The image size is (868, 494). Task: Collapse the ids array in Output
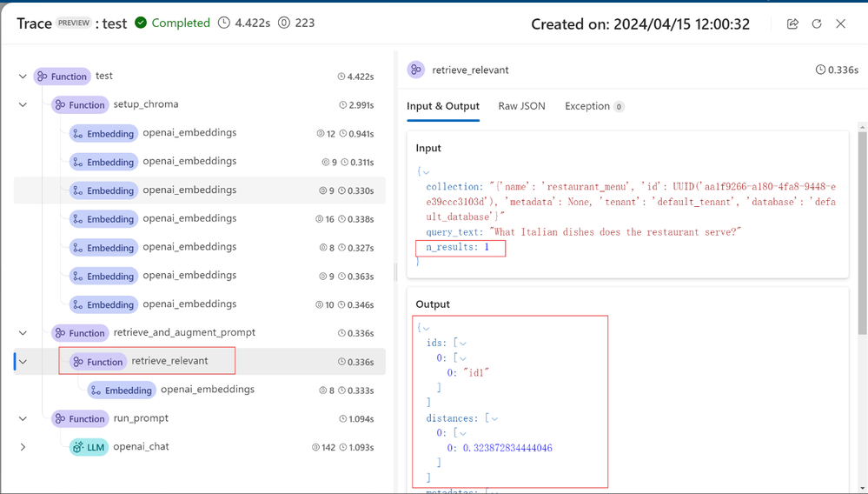click(463, 344)
